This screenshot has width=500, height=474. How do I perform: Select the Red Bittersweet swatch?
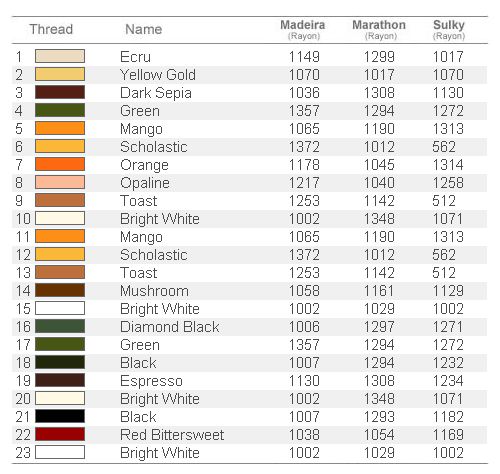60,434
